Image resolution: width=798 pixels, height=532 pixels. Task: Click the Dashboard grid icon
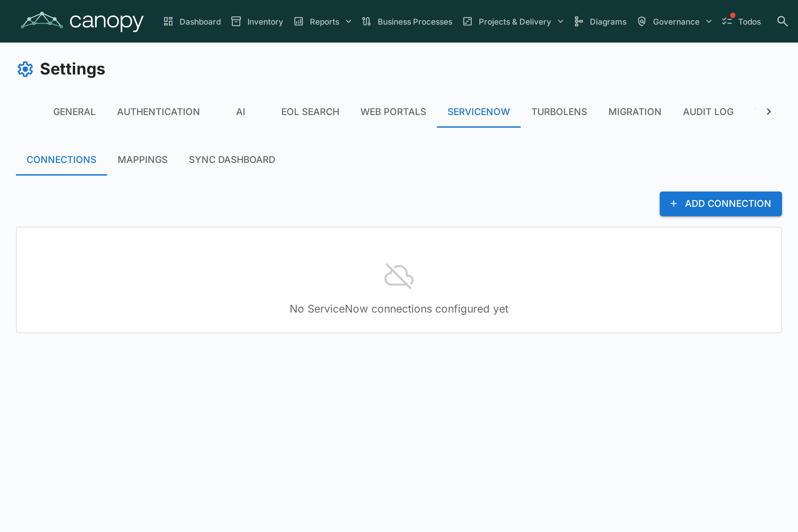168,21
